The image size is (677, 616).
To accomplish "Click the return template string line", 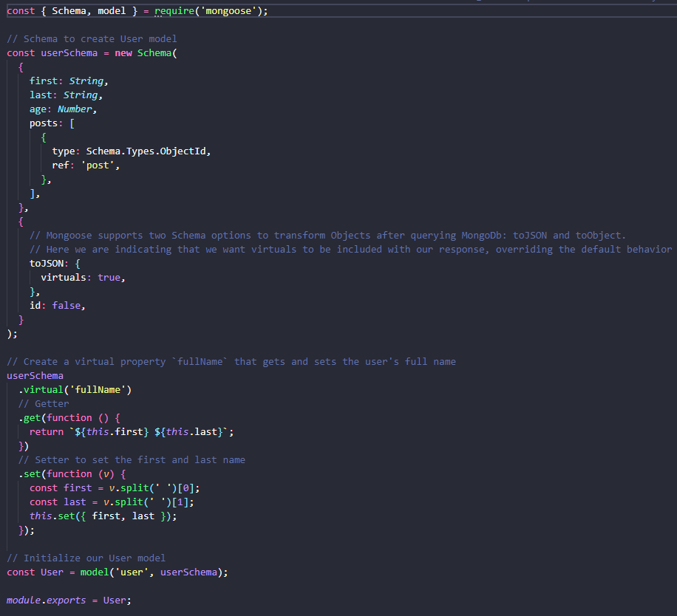I will [132, 432].
